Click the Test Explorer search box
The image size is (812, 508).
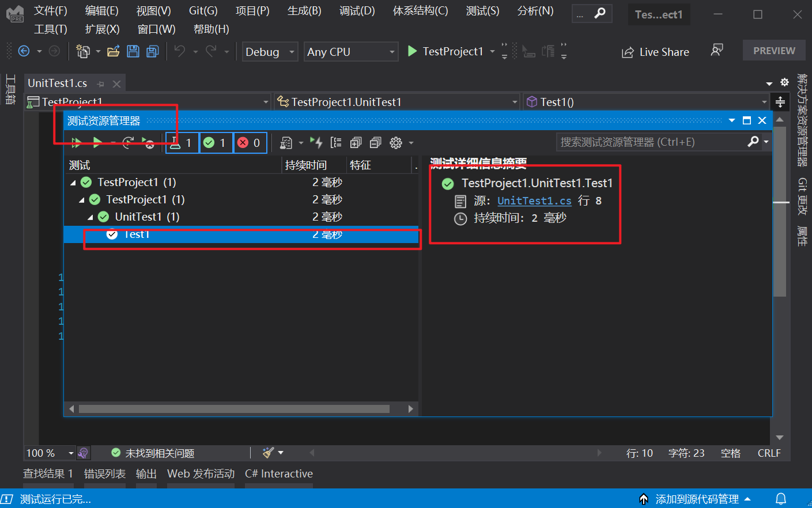point(651,142)
